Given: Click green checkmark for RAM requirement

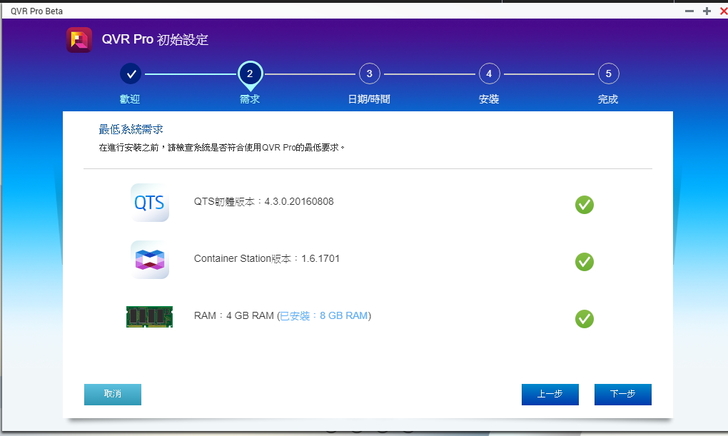Looking at the screenshot, I should (584, 319).
